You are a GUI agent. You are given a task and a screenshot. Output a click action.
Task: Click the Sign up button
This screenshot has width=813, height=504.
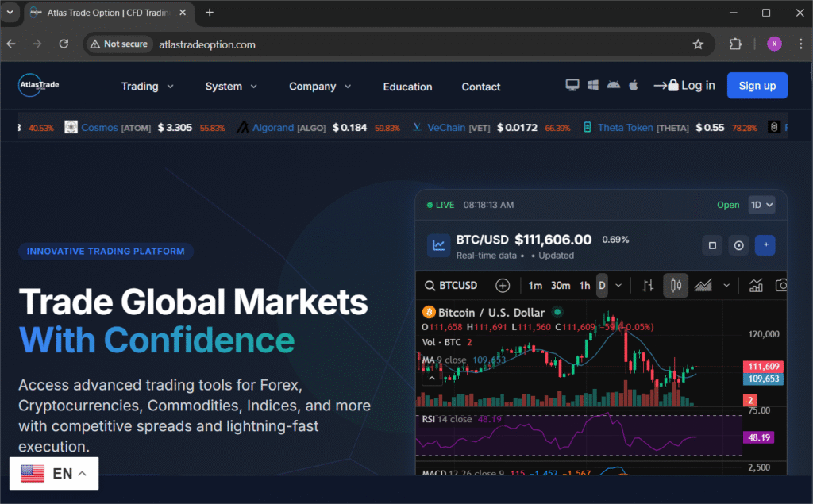click(x=757, y=85)
